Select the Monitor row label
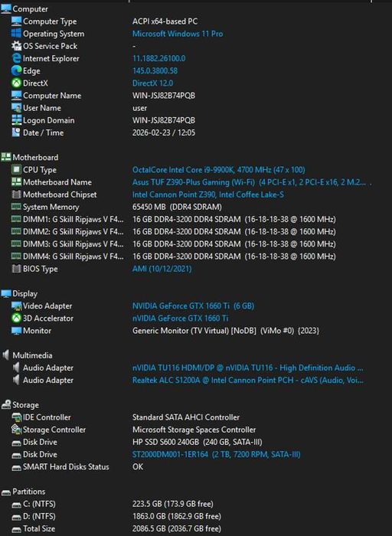 [x=37, y=330]
